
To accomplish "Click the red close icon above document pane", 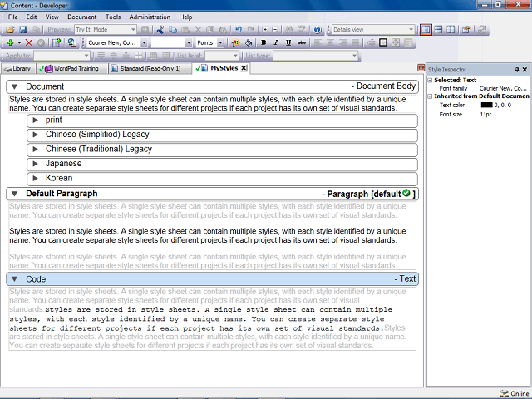I will click(421, 67).
